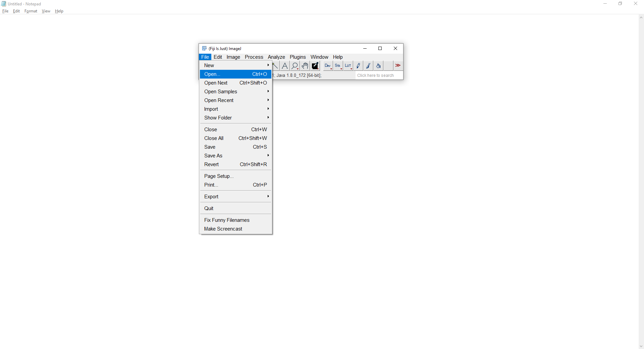Screen dimensions: 644x349
Task: Choose Open Next menu entry
Action: [235, 83]
